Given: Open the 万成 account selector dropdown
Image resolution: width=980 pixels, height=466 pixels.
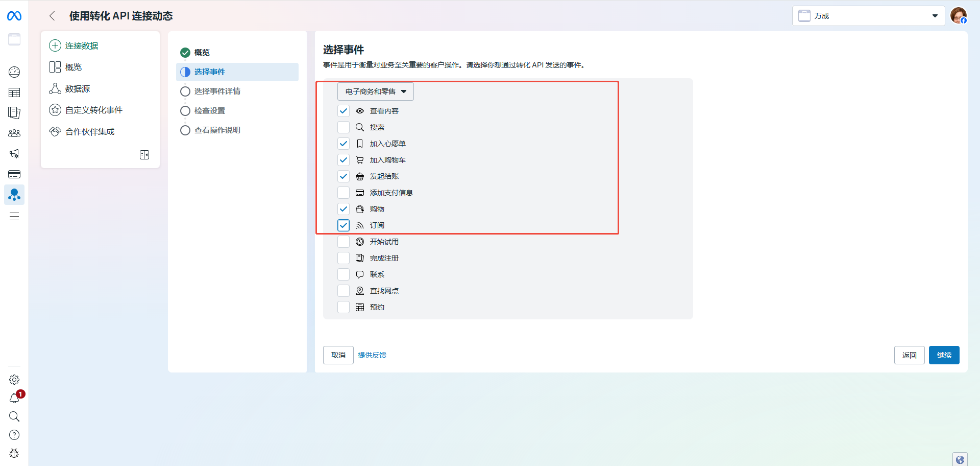Looking at the screenshot, I should click(x=868, y=16).
